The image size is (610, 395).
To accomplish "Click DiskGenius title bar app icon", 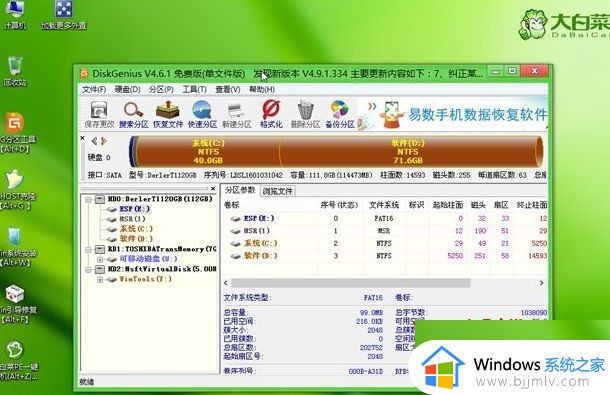I will [x=83, y=73].
